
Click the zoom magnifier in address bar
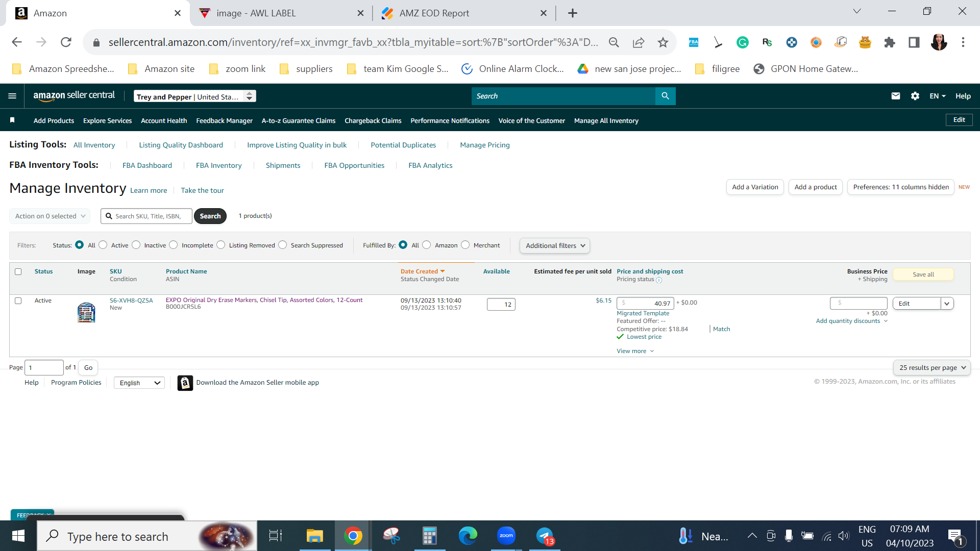[614, 42]
